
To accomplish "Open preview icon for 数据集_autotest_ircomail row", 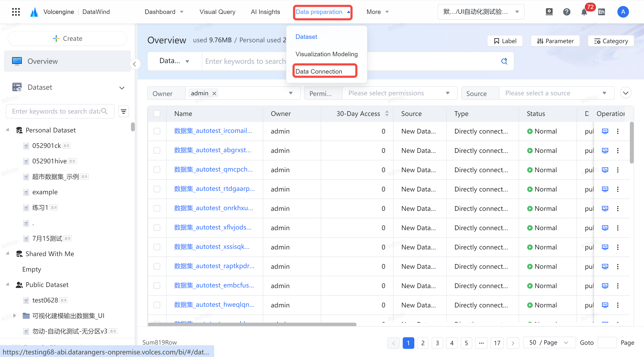I will (605, 131).
